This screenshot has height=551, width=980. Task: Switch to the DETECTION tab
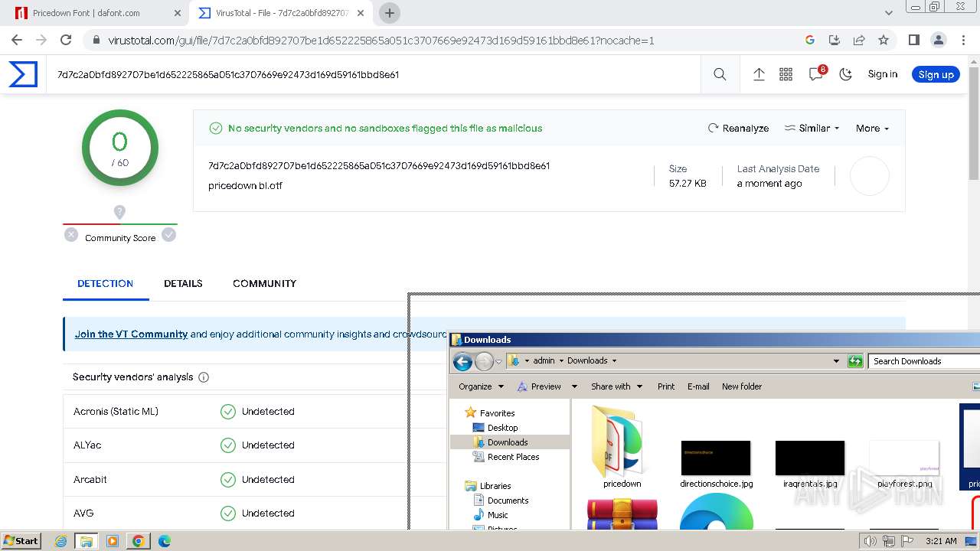(x=106, y=283)
